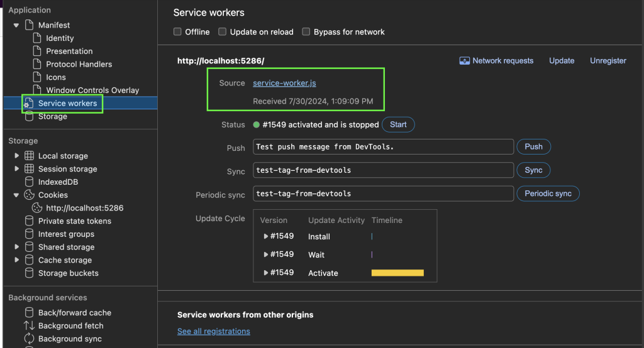Click the Network requests icon
Viewport: 644px width, 348px height.
point(465,61)
